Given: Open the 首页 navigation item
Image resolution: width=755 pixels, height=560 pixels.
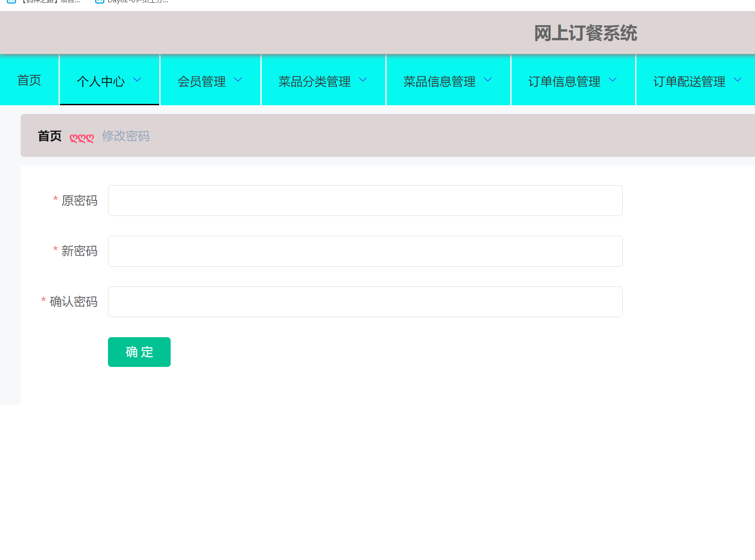Looking at the screenshot, I should tap(29, 80).
